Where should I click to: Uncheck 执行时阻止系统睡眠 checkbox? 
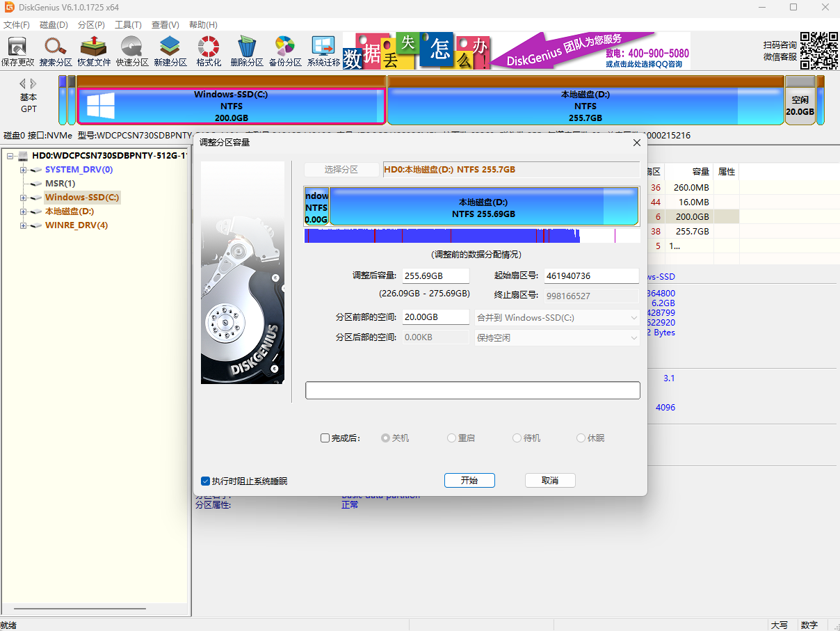coord(206,481)
